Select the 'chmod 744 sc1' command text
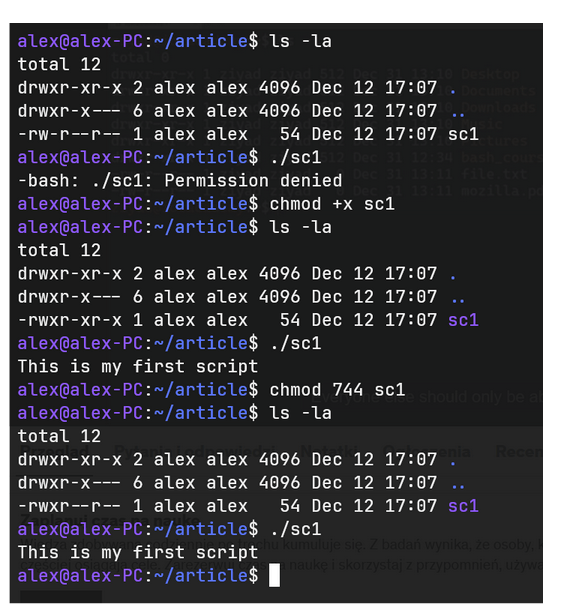The height and width of the screenshot is (607, 562). pos(337,390)
